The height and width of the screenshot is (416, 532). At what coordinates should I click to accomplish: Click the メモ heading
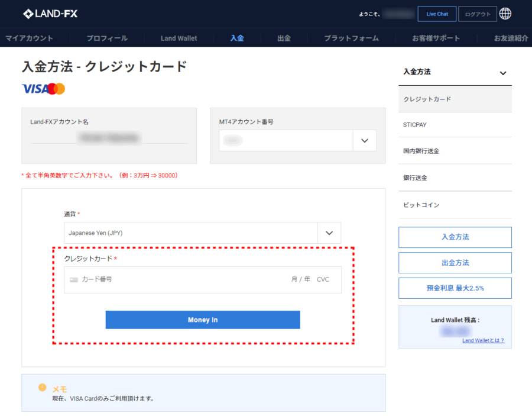(60, 389)
